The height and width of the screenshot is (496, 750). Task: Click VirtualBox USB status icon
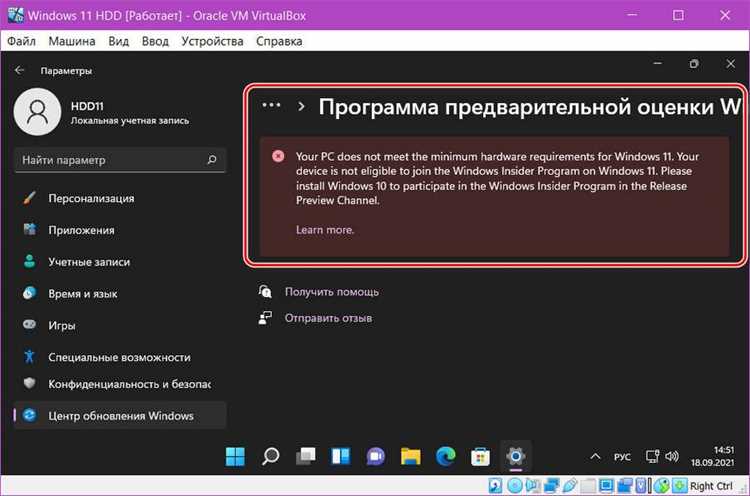click(x=569, y=485)
